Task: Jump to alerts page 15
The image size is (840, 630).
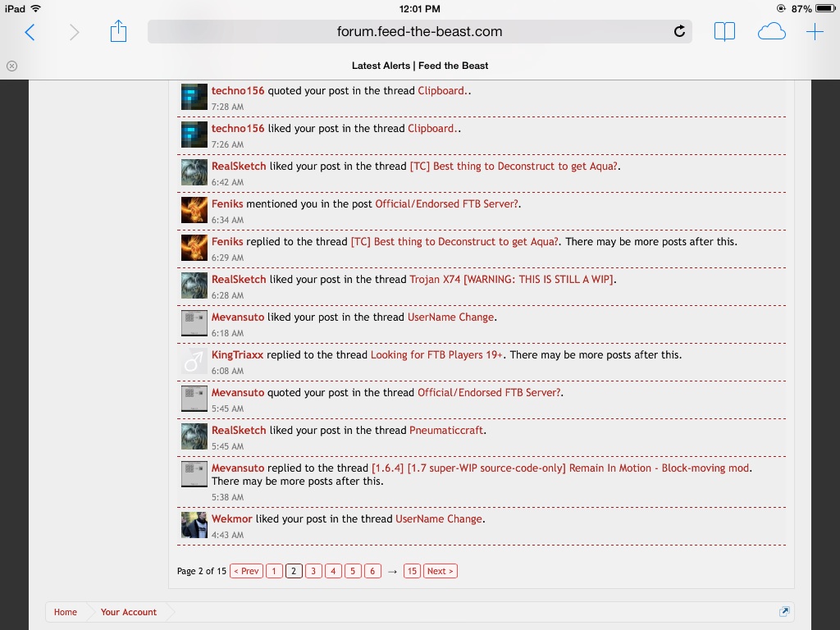Action: 412,571
